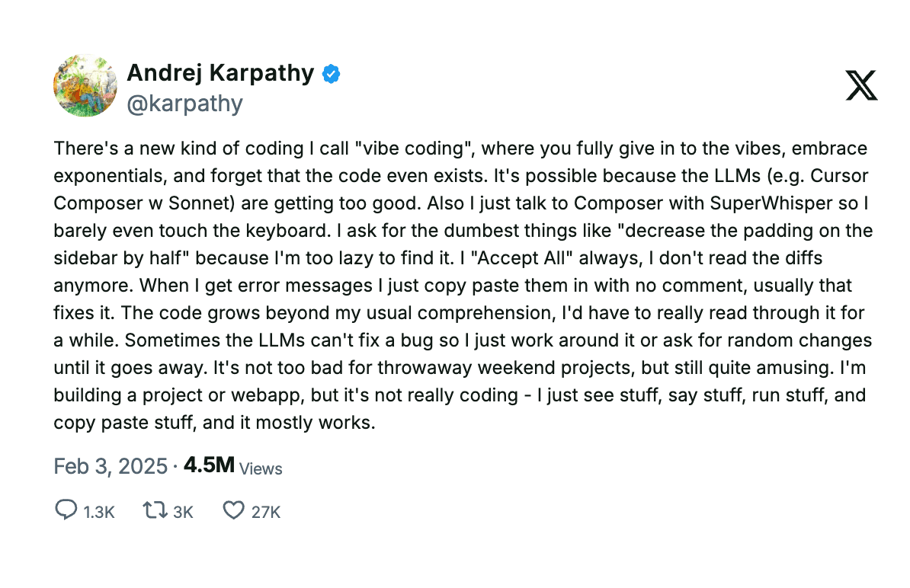Click the Andrej Karpathy display name
This screenshot has width=910, height=588.
pos(220,73)
